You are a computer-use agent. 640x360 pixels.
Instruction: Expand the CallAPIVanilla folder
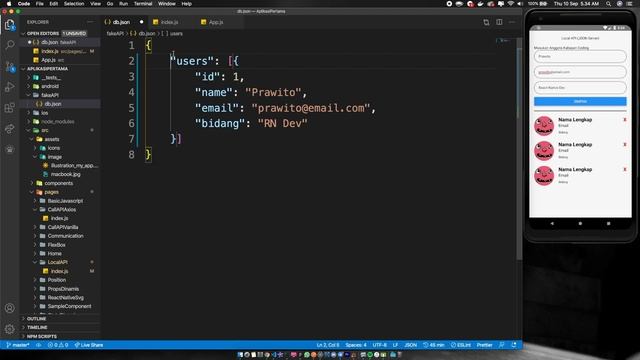click(x=62, y=227)
